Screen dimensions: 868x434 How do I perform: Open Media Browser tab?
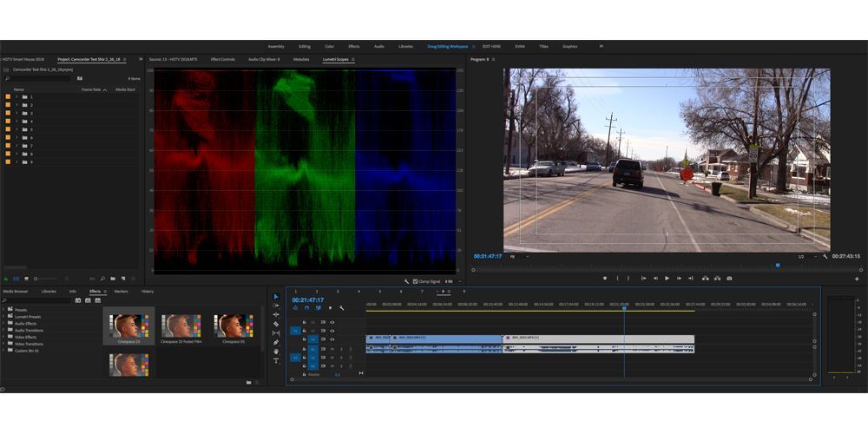tap(16, 291)
